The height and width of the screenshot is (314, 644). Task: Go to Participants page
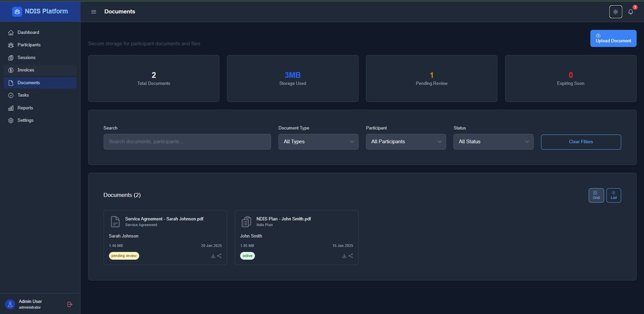coord(40,45)
